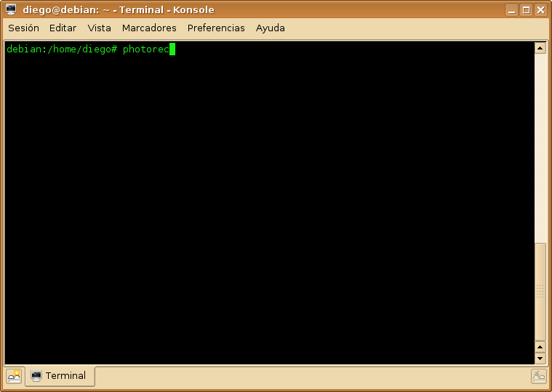Open the Sesión menu
This screenshot has width=552, height=392.
click(23, 28)
